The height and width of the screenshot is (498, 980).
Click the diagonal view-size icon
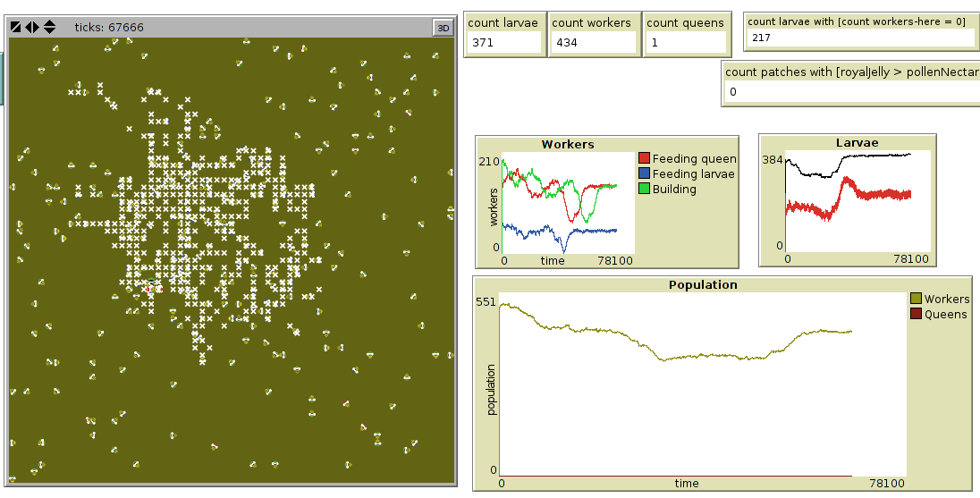click(x=16, y=27)
